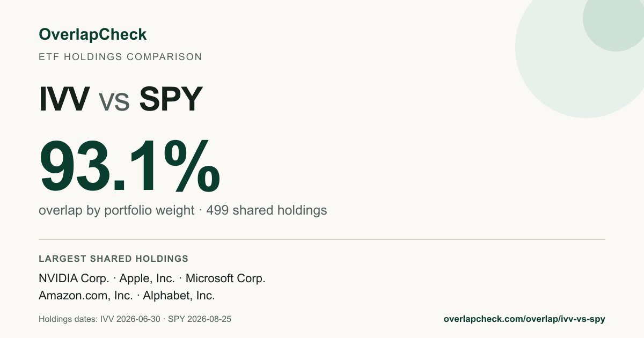Select the SPY ticker in the headline
The width and height of the screenshot is (644, 338).
(171, 99)
